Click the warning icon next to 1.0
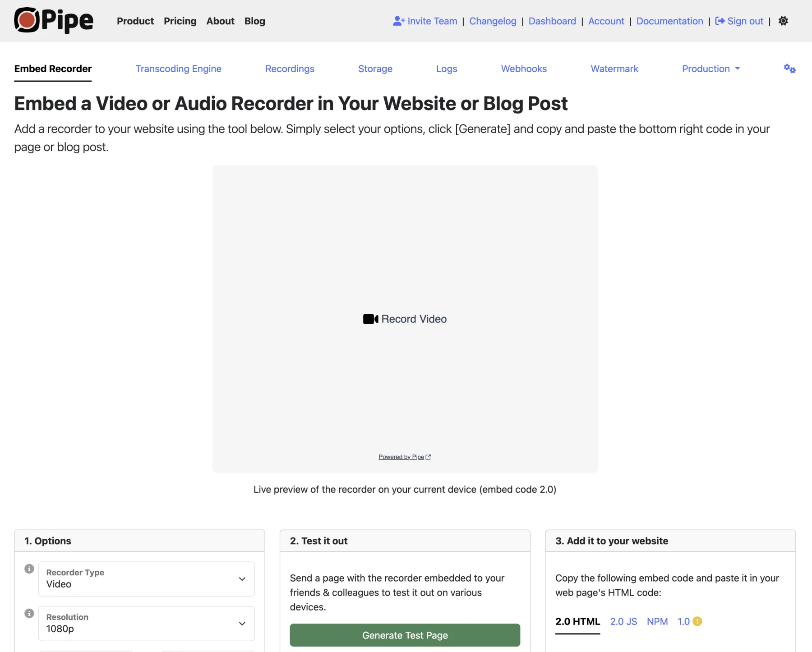812x652 pixels. pos(697,621)
